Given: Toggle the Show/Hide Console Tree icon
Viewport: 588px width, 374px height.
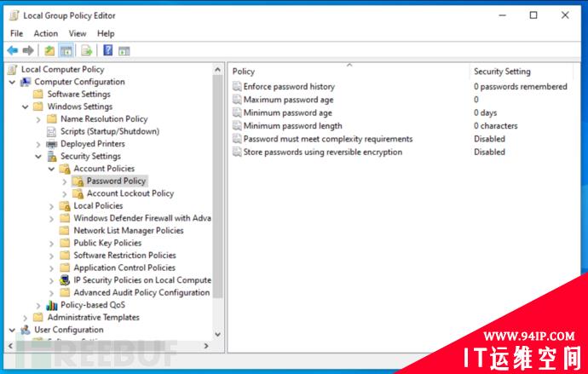Looking at the screenshot, I should pos(66,50).
